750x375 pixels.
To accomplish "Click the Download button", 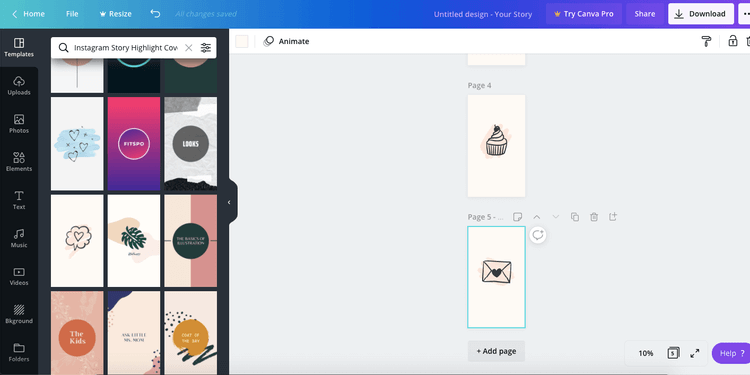I will [701, 14].
